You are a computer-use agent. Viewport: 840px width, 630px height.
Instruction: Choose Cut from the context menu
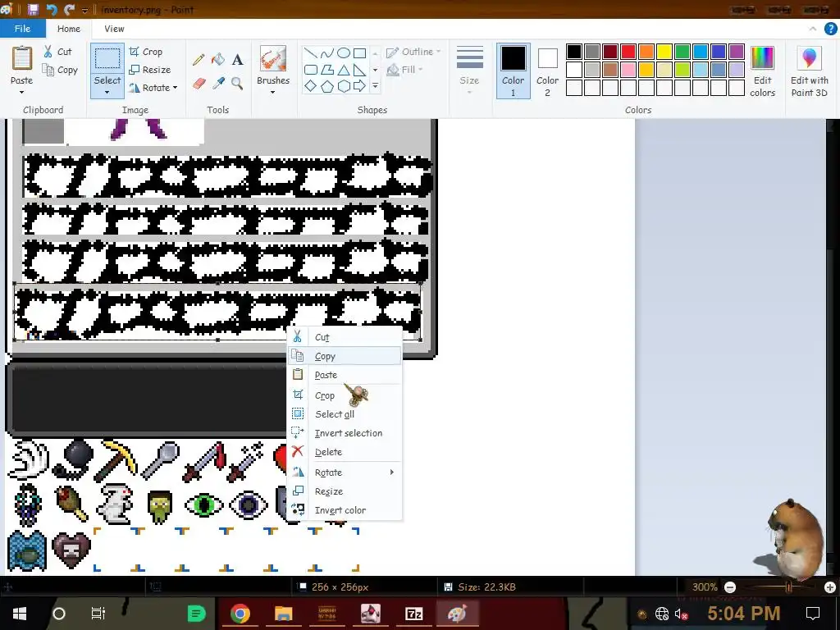[x=345, y=337]
